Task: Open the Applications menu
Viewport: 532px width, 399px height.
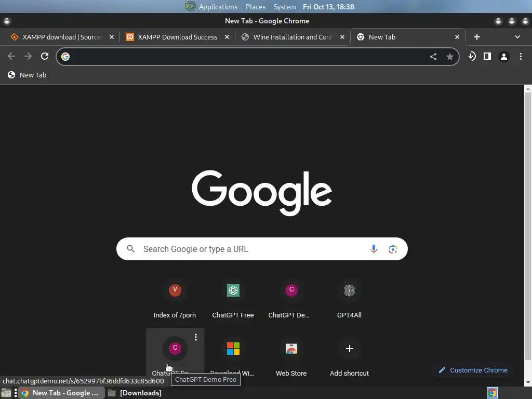Action: click(x=218, y=7)
